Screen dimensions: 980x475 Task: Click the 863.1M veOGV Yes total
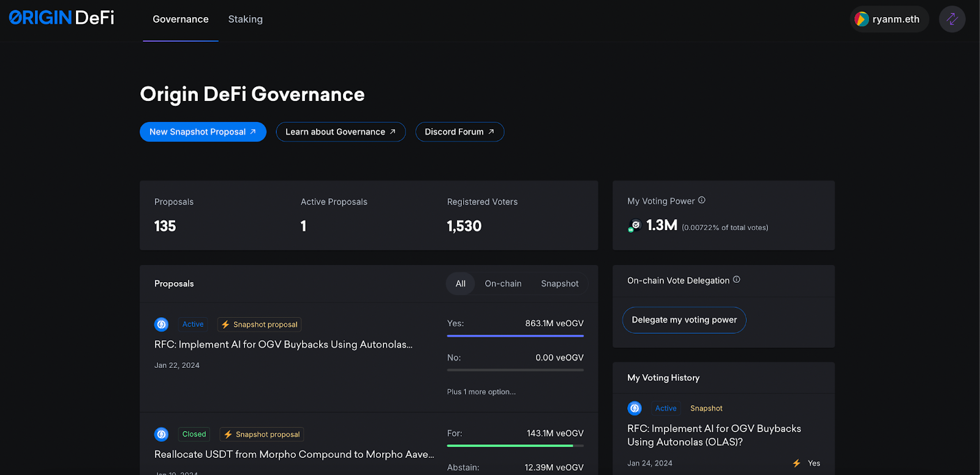tap(554, 323)
